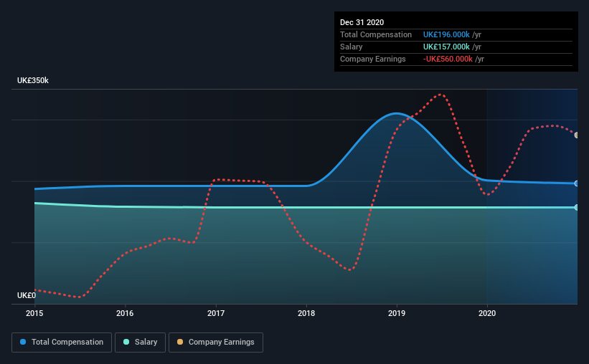Click the 2015 x-axis label
The height and width of the screenshot is (364, 589).
click(34, 313)
